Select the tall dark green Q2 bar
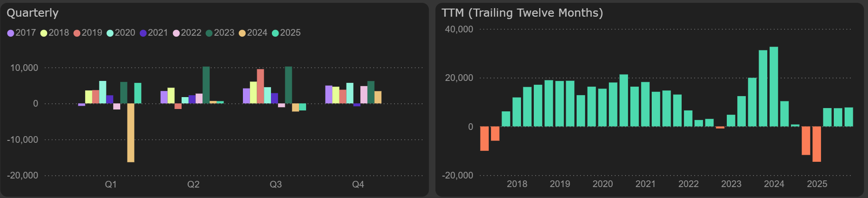868x198 pixels. (206, 85)
